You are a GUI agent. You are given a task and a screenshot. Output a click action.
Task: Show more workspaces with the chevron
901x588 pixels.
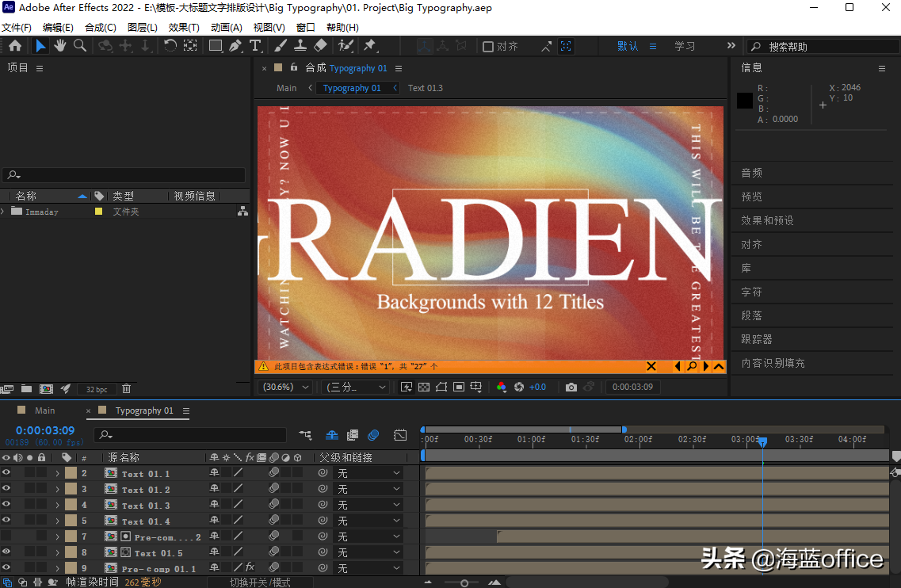coord(731,46)
